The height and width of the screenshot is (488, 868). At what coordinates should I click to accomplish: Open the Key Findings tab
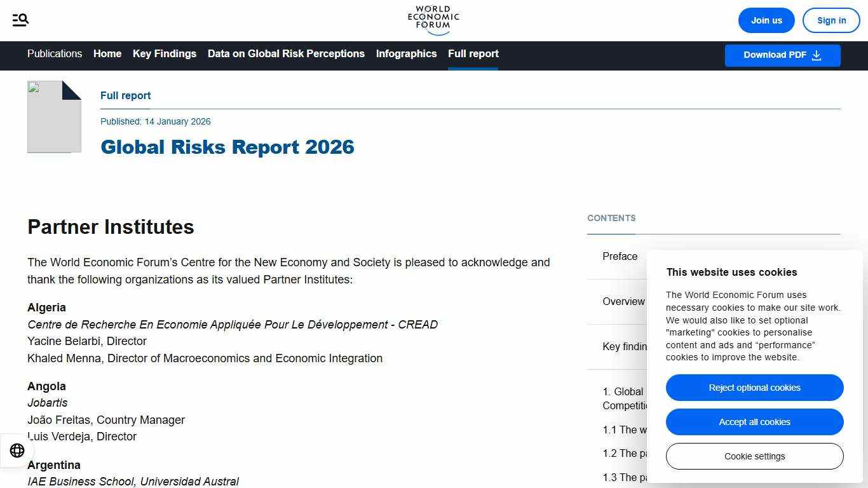pyautogui.click(x=165, y=53)
